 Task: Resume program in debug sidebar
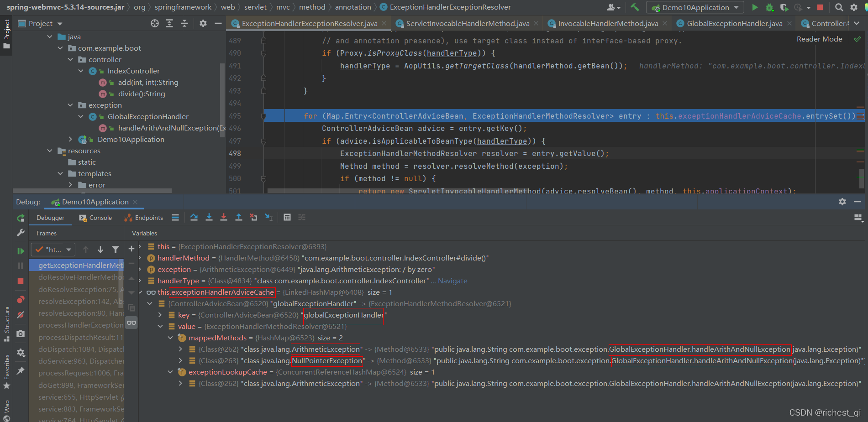pos(21,251)
